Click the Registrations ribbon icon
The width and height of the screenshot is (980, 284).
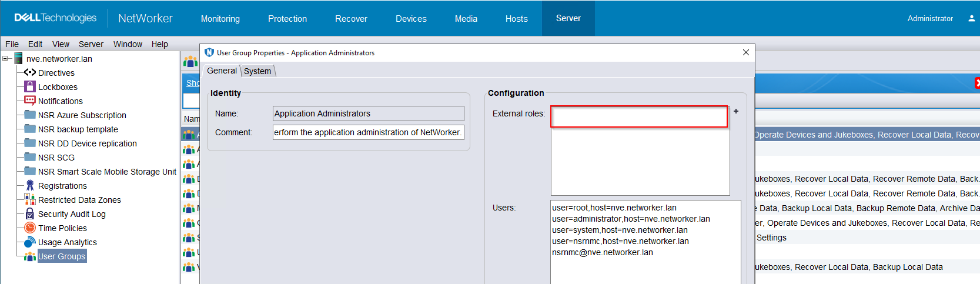[x=30, y=185]
